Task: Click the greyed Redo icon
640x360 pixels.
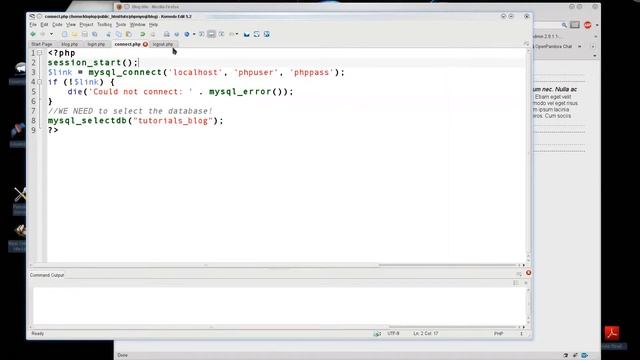Action: (153, 34)
